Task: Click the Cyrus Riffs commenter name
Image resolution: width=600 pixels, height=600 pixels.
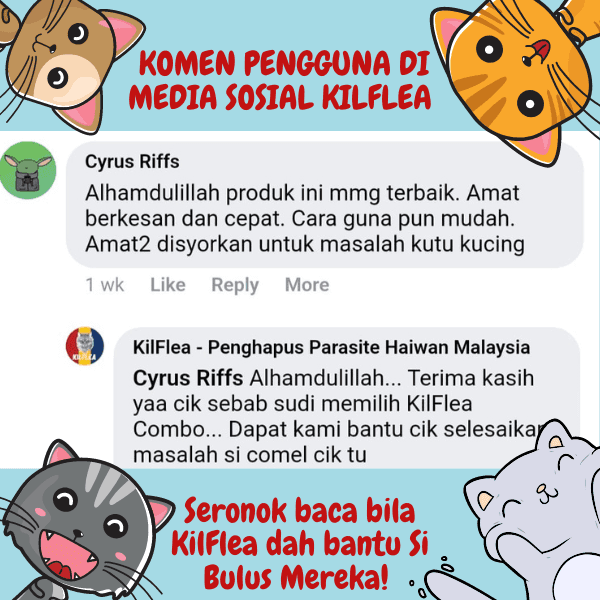Action: (132, 161)
